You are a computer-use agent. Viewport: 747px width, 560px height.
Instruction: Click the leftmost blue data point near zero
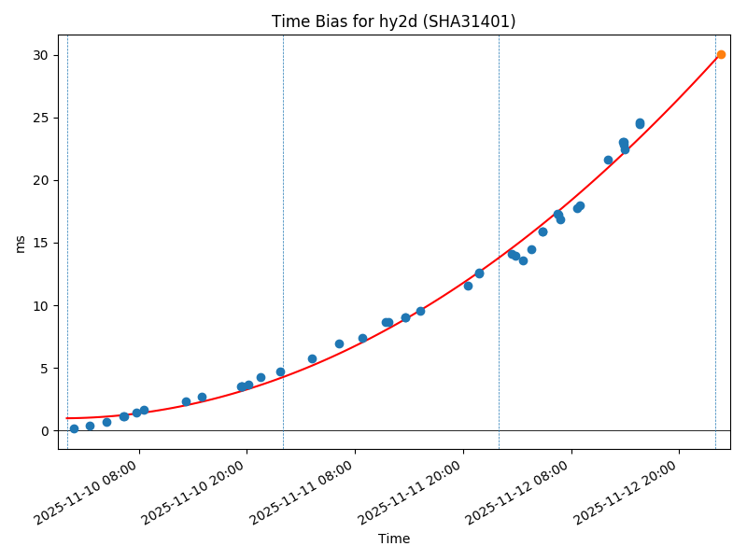74,428
